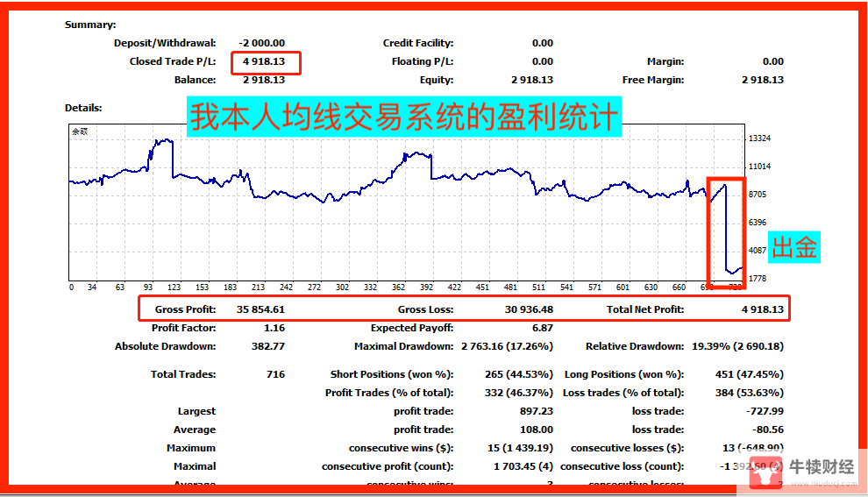Click consecutive losses value 13 (-648.90)

(753, 448)
